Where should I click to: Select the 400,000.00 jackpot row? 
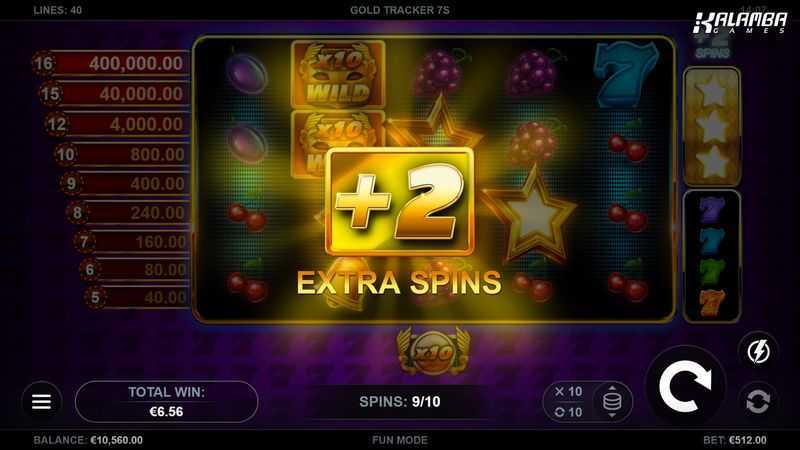(x=112, y=64)
